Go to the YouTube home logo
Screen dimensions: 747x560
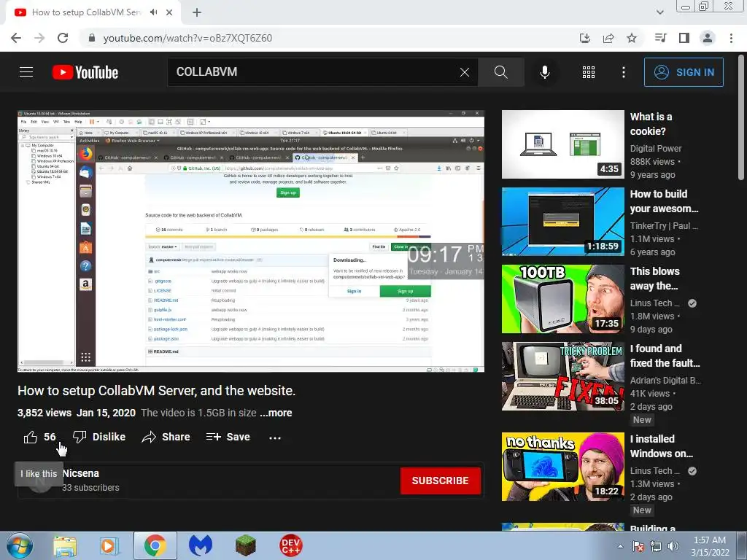(85, 72)
